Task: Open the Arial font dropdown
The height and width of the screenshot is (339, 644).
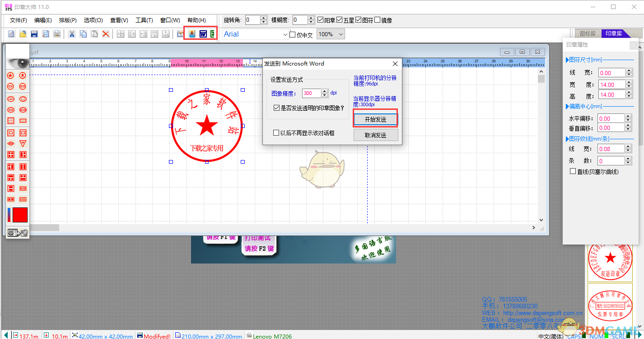Action: point(285,34)
